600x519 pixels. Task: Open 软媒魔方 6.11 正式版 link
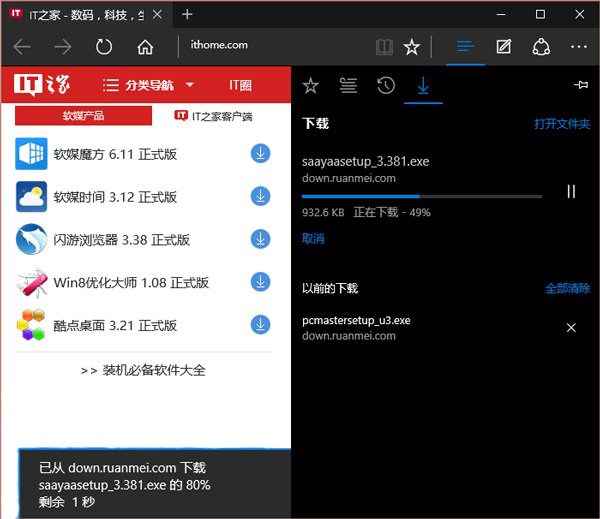115,154
